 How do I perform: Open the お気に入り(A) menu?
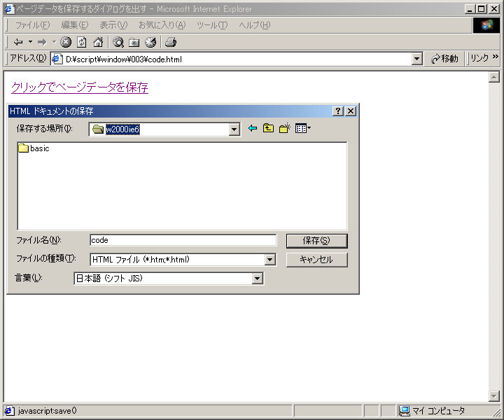point(162,24)
